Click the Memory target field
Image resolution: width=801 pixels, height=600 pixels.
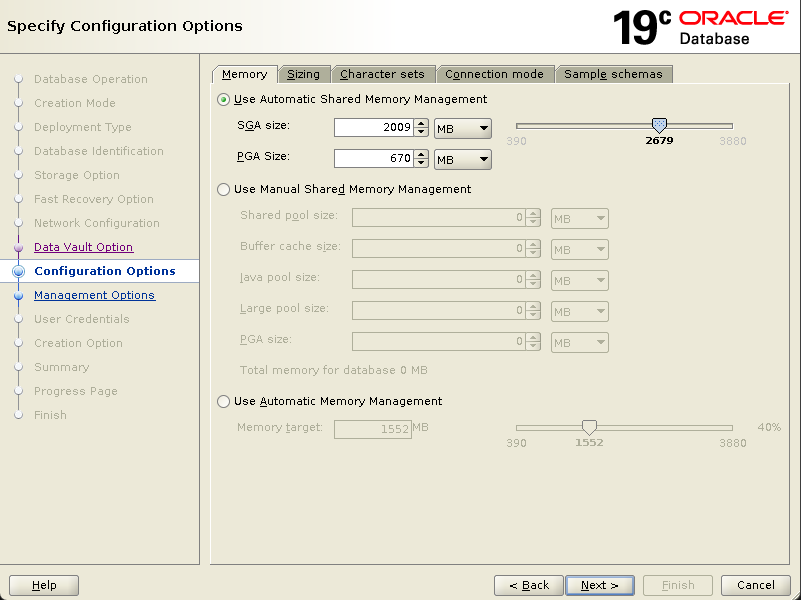click(373, 429)
